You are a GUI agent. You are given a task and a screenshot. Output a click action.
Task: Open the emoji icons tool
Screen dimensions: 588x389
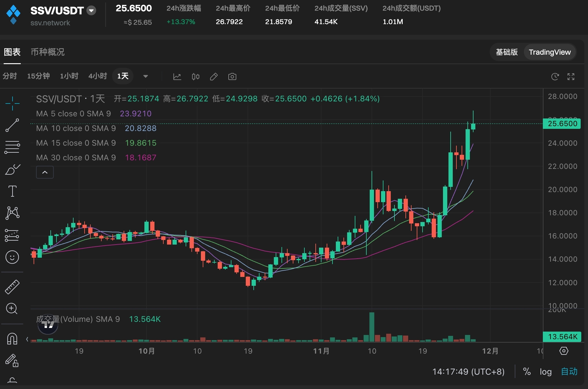point(12,257)
